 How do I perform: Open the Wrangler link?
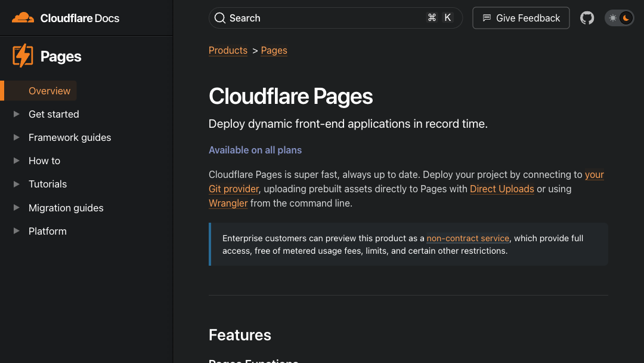point(228,204)
